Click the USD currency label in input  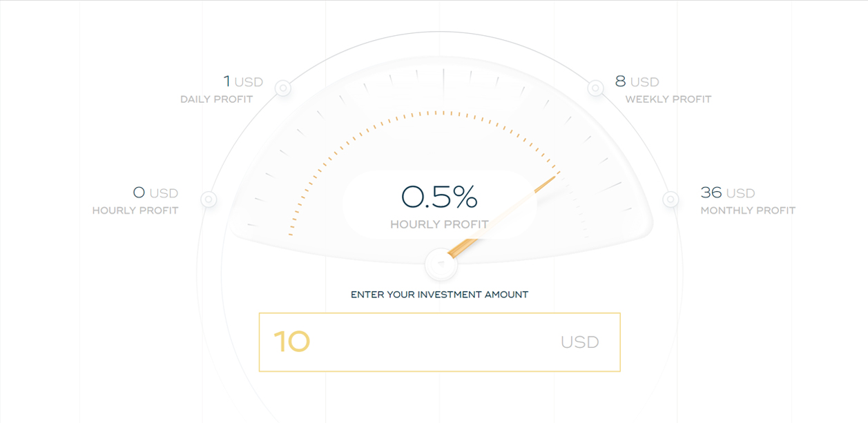579,342
